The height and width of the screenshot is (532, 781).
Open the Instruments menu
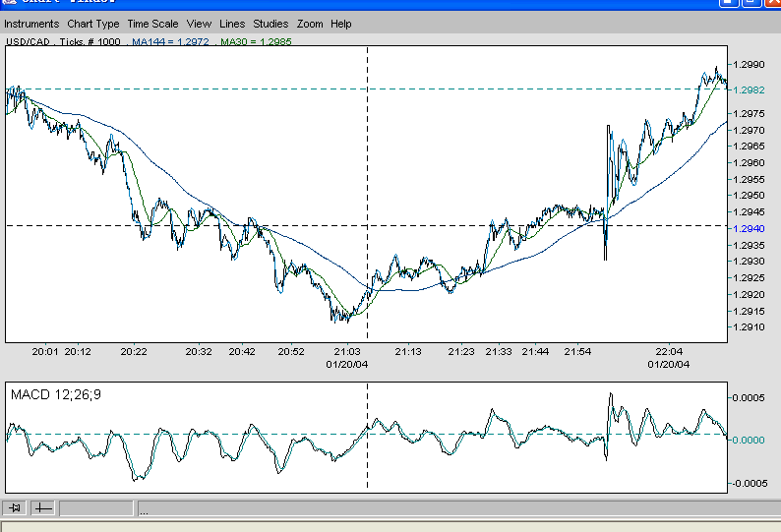31,24
